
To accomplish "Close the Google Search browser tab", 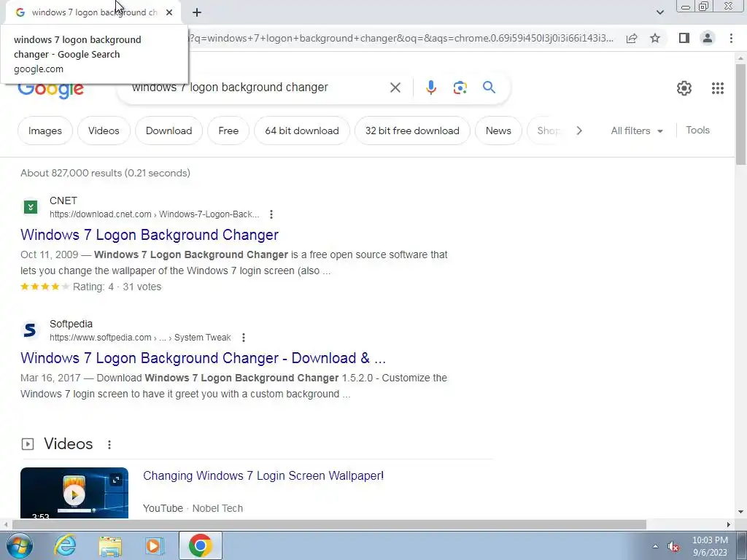I will [169, 12].
